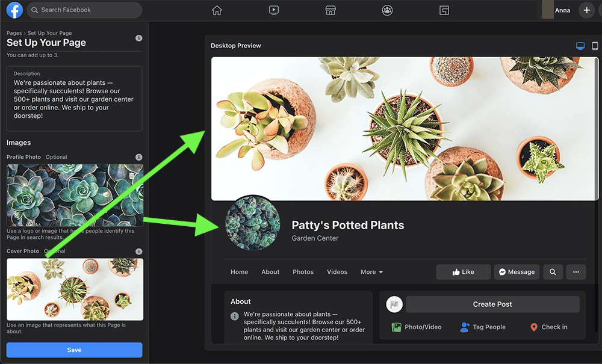The width and height of the screenshot is (602, 364).
Task: Select the About tab
Action: pos(270,272)
